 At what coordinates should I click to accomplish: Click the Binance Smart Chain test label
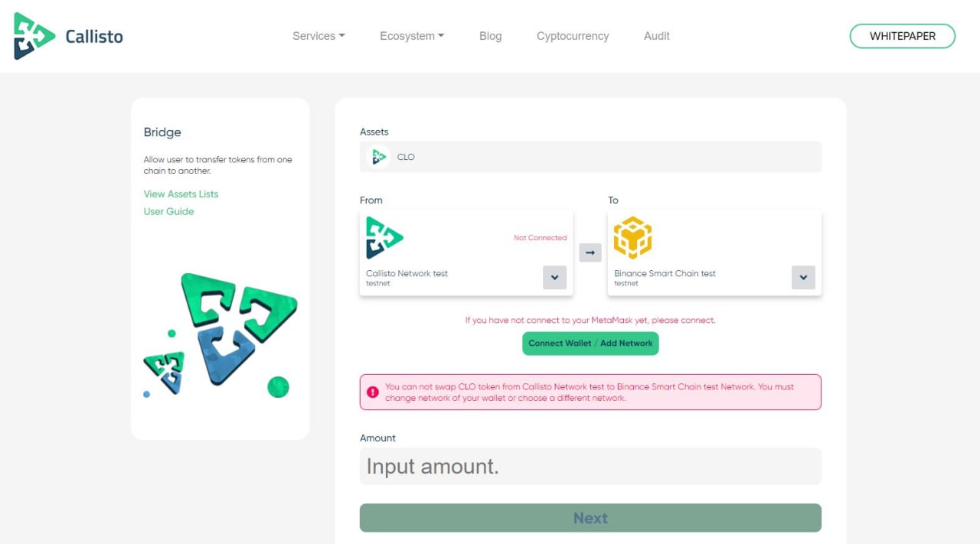665,273
